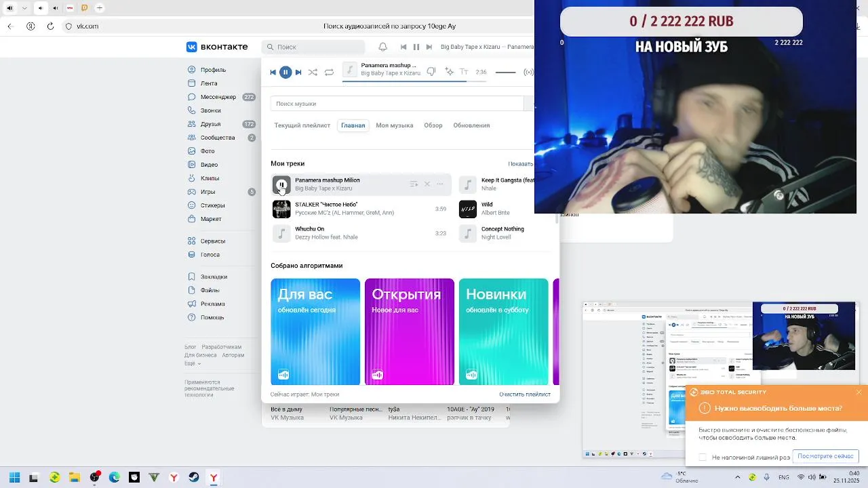Open Windows Start menu

pyautogui.click(x=14, y=478)
